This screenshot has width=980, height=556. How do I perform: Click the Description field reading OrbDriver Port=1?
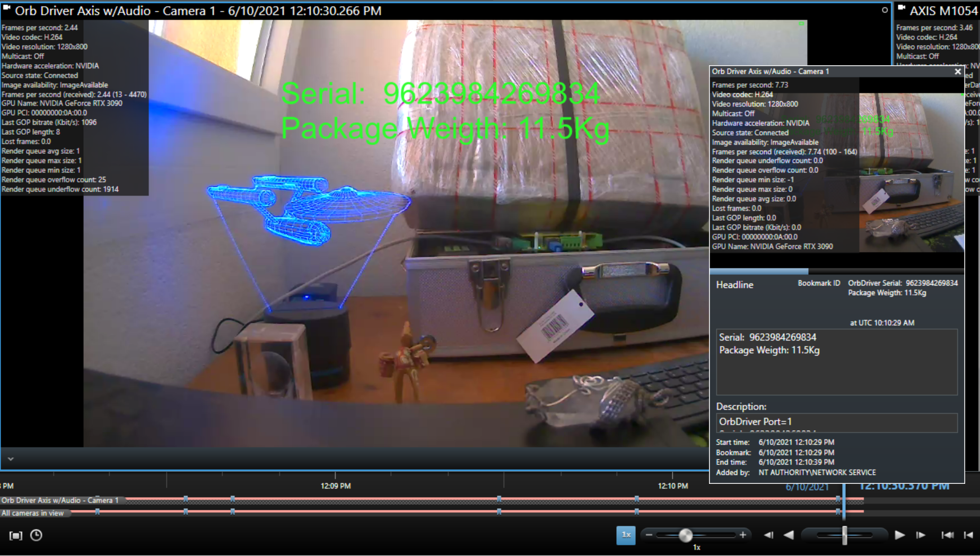pos(837,422)
